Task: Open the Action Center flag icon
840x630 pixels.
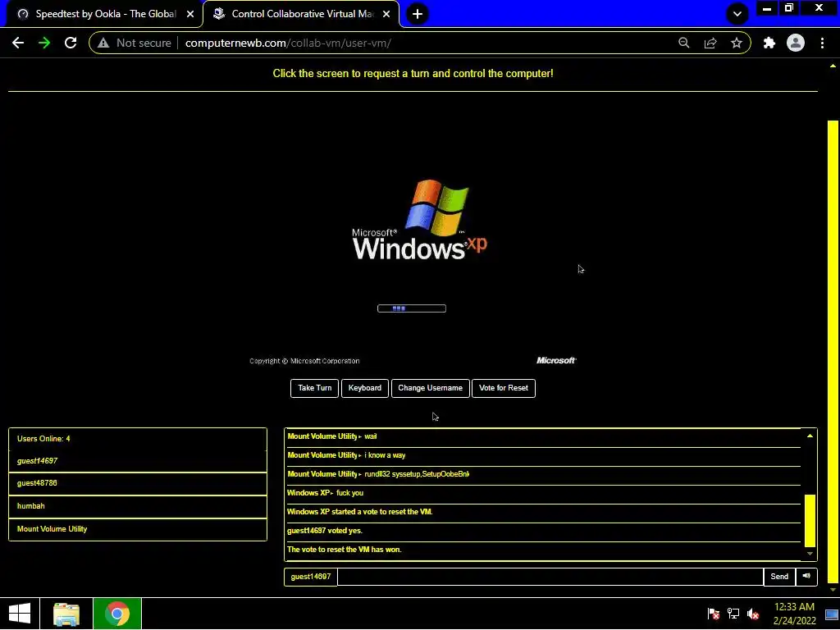Action: 714,614
